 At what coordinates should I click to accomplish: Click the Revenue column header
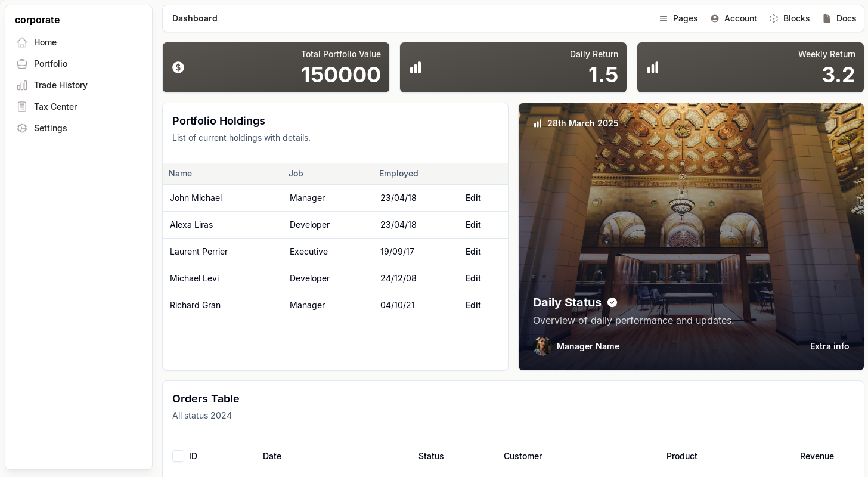click(x=816, y=456)
